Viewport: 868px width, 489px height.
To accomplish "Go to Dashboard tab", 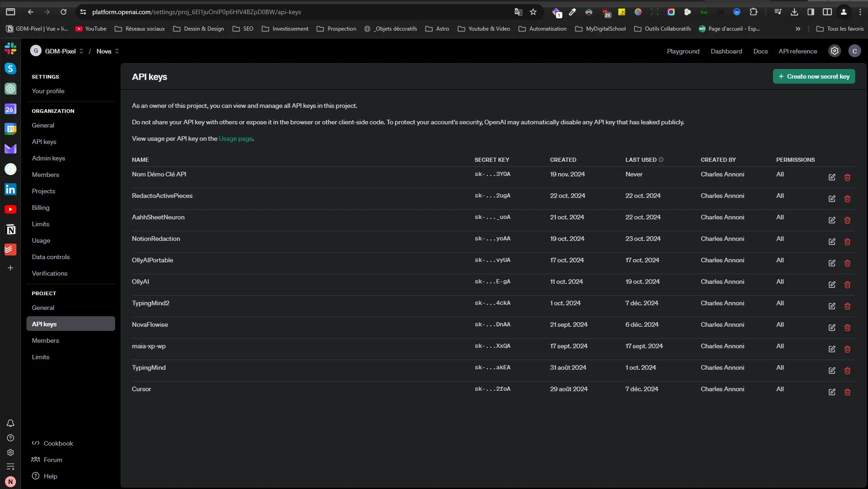I will [726, 51].
